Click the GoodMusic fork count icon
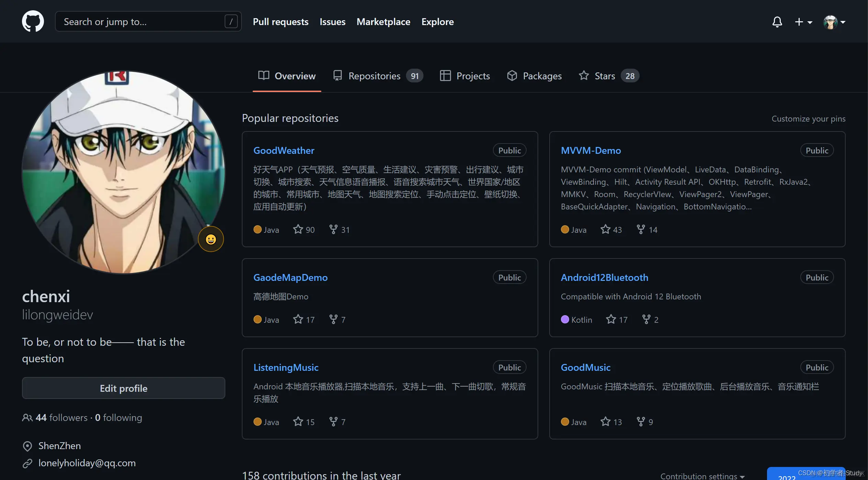 point(641,422)
